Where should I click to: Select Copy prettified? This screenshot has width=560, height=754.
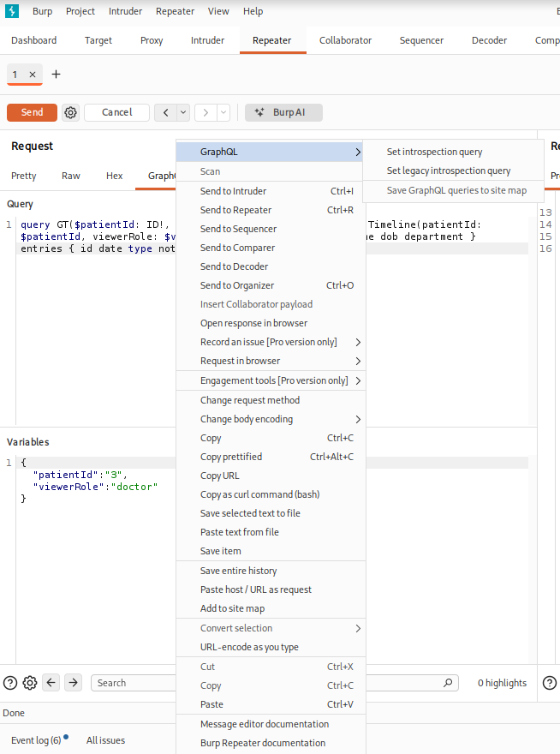(x=271, y=457)
